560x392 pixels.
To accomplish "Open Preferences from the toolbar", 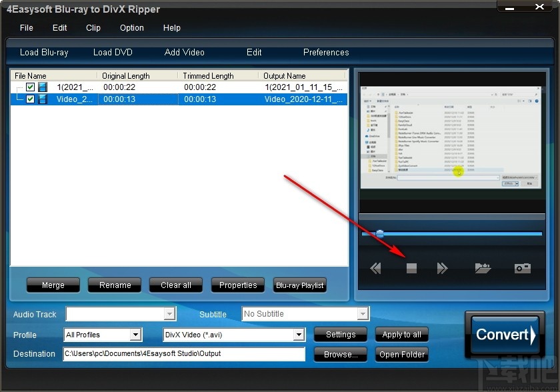I will pyautogui.click(x=326, y=52).
